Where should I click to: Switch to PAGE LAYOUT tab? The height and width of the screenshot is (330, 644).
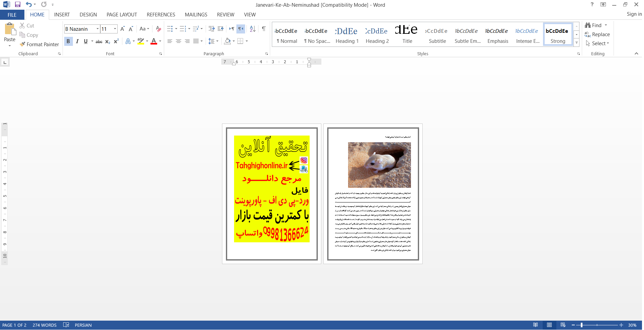(122, 15)
